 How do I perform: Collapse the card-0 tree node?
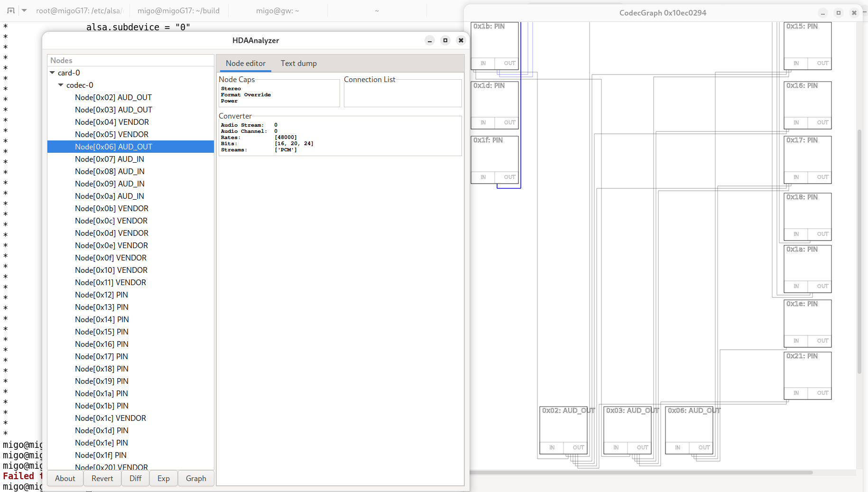point(52,73)
